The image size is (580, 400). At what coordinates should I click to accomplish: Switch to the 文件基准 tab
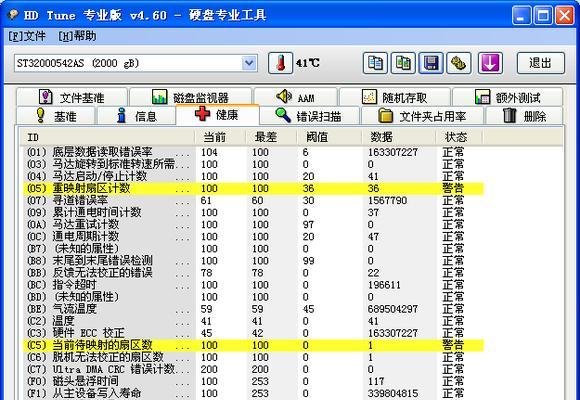(x=72, y=97)
